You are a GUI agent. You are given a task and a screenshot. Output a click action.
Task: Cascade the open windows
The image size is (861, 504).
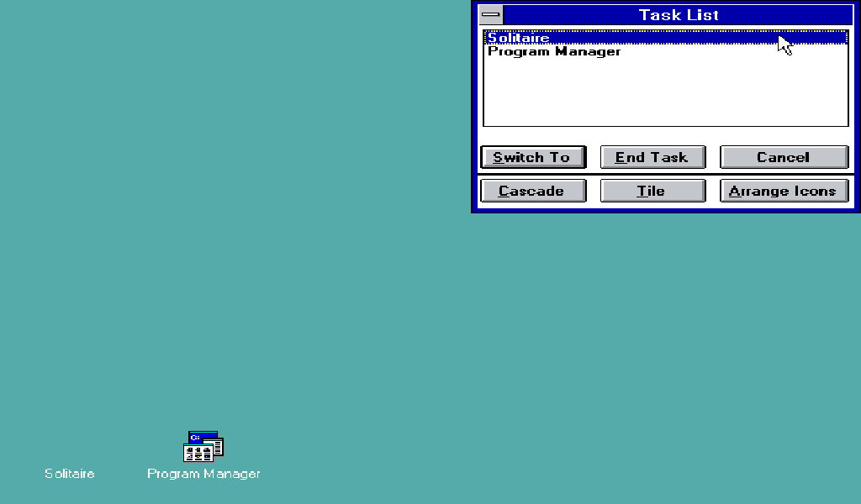coord(533,191)
